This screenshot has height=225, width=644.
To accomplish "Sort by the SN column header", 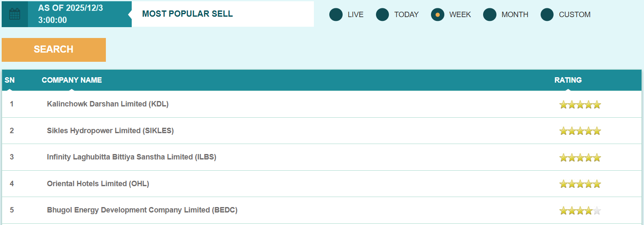I will pyautogui.click(x=10, y=80).
